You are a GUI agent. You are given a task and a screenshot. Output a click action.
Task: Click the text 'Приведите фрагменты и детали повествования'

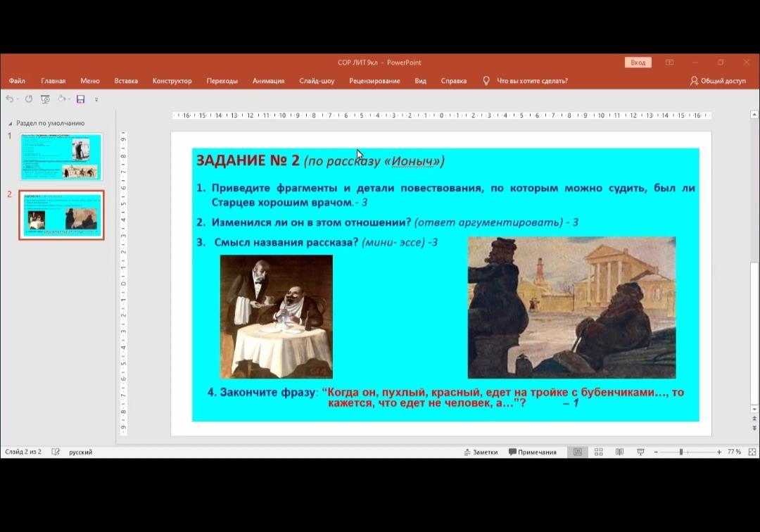point(348,188)
